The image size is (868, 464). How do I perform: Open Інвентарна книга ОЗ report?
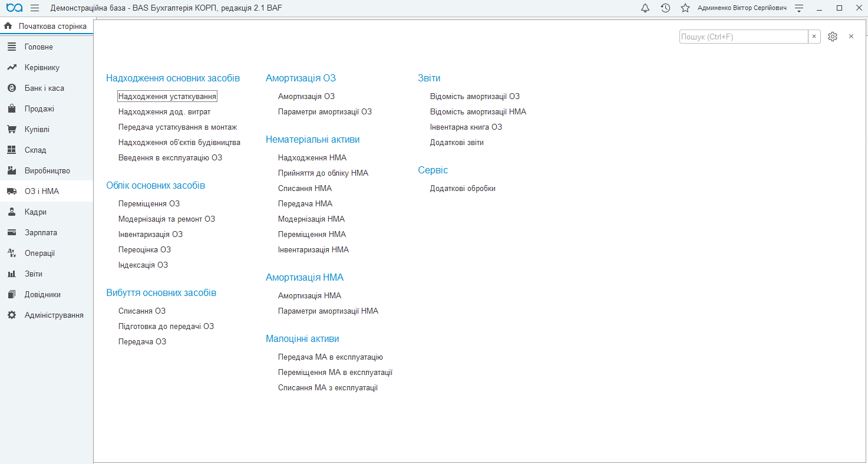pyautogui.click(x=466, y=127)
